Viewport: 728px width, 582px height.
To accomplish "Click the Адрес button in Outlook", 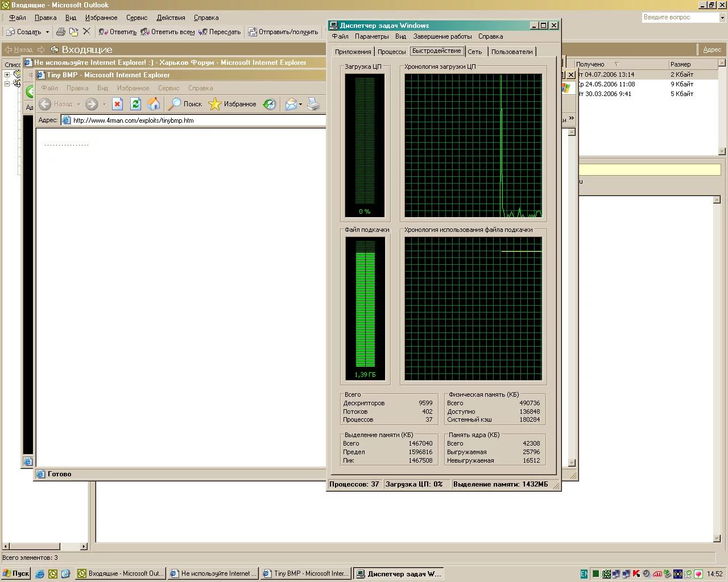I will 712,49.
